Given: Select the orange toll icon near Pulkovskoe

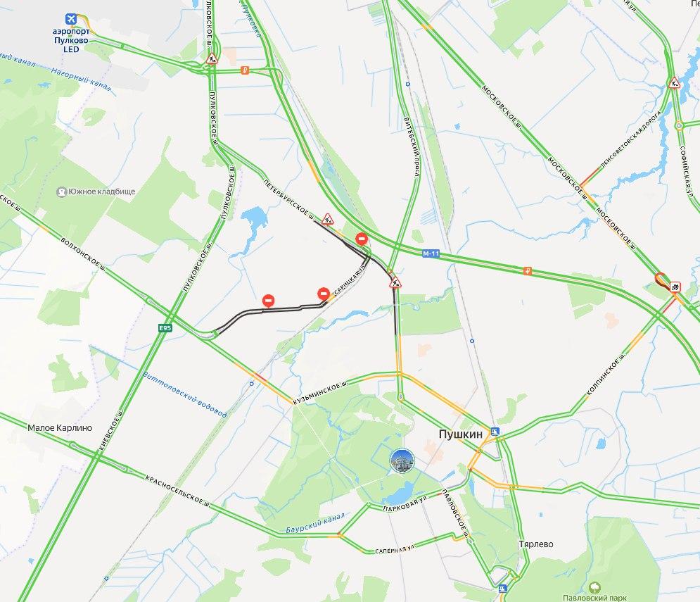Looking at the screenshot, I should click(244, 70).
